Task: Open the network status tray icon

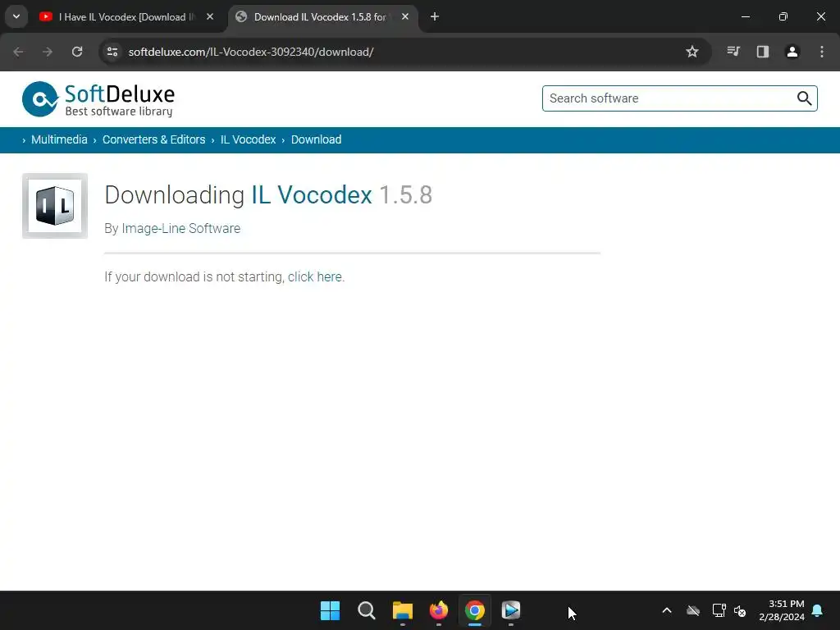Action: pyautogui.click(x=719, y=610)
